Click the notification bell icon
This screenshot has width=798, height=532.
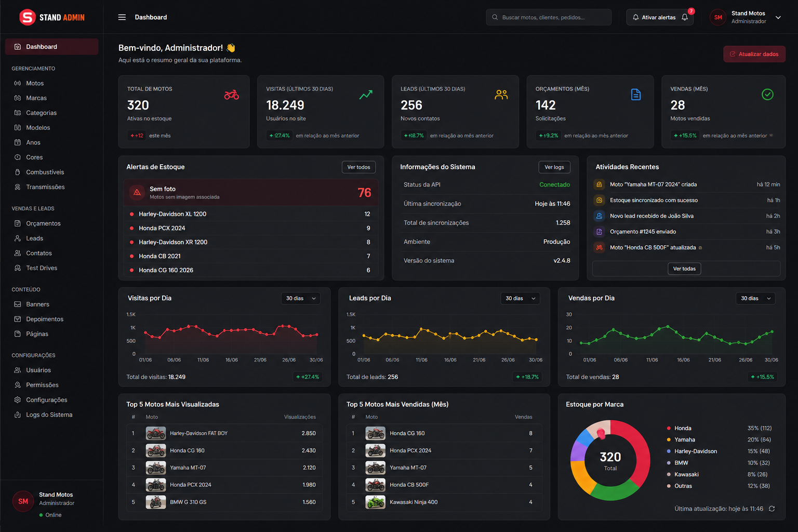point(685,17)
